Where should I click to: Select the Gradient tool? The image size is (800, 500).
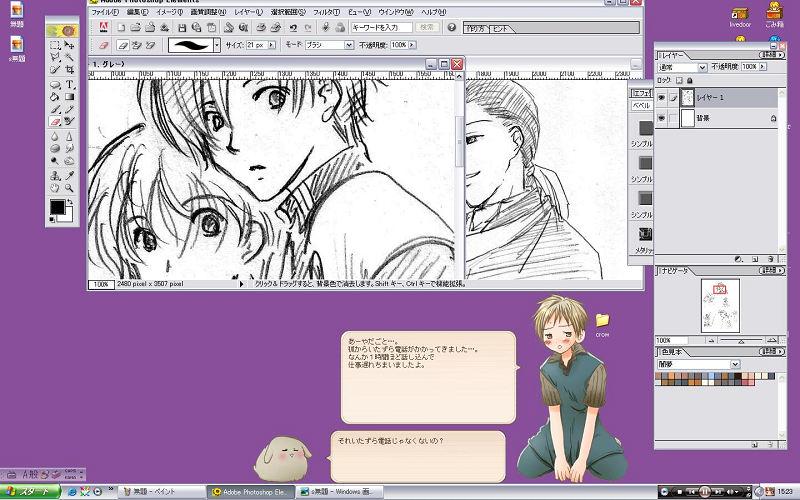pos(69,97)
